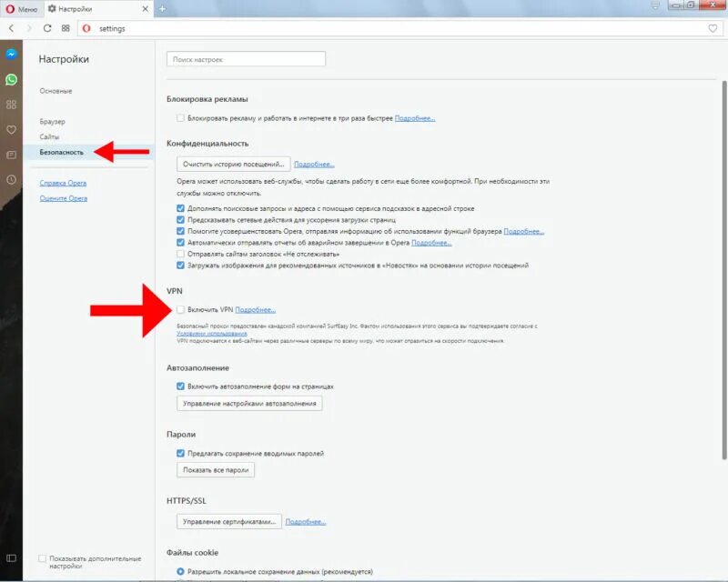The width and height of the screenshot is (728, 582).
Task: Open Подробнее link for crash reports
Action: click(x=431, y=243)
